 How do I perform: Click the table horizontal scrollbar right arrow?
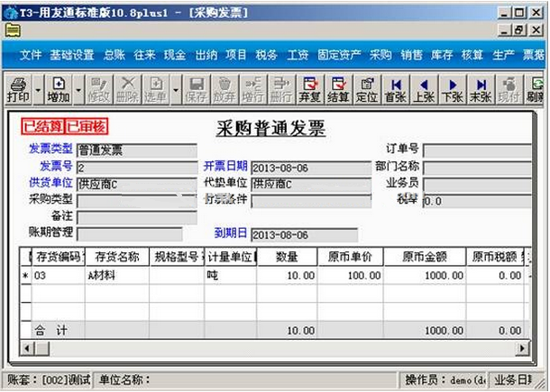[518, 348]
